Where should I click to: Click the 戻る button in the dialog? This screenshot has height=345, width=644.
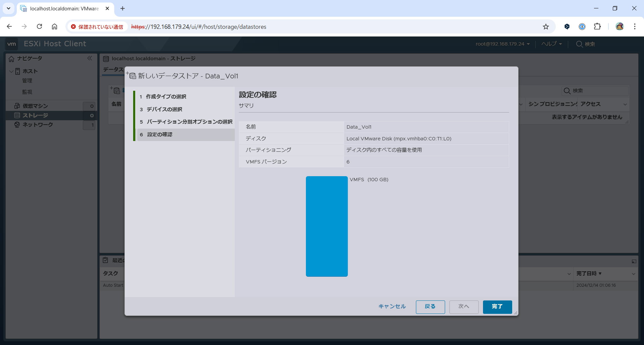[x=430, y=307]
